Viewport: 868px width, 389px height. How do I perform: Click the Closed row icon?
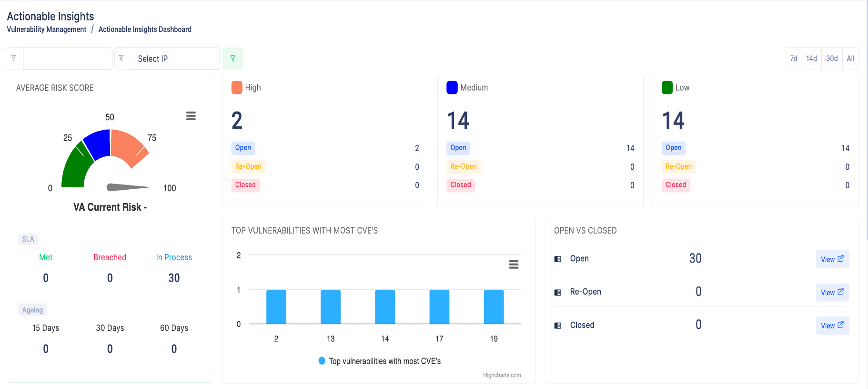pyautogui.click(x=558, y=325)
